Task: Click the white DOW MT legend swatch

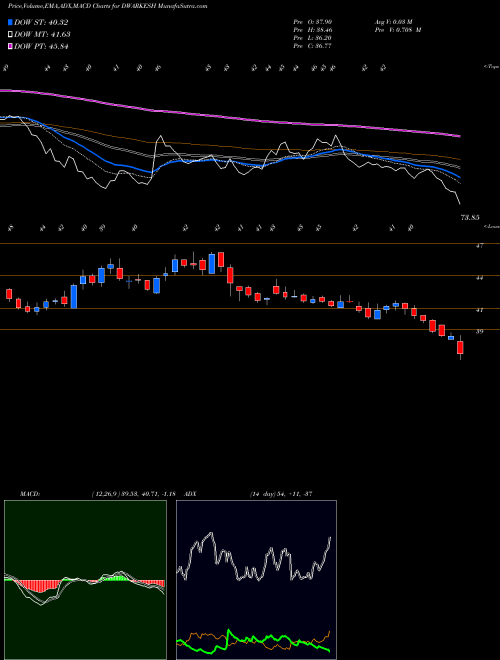Action: coord(10,35)
